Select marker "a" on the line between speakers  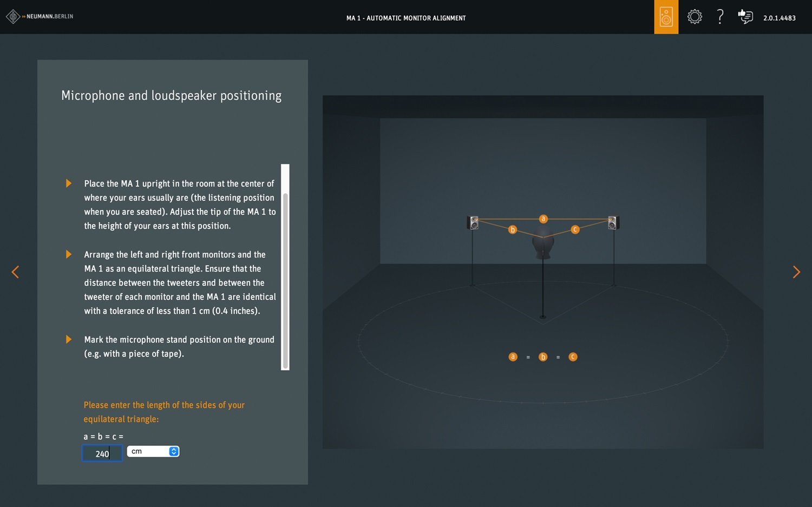pyautogui.click(x=543, y=219)
